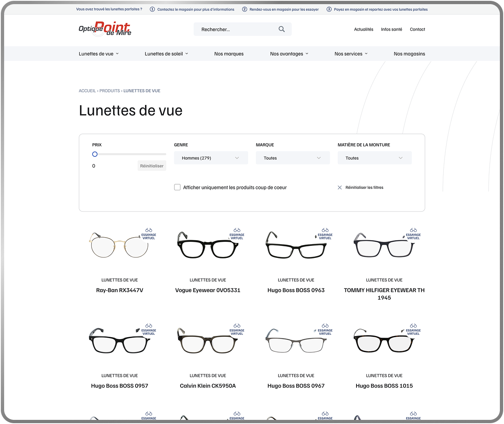The width and height of the screenshot is (504, 424).
Task: Click virtual try-on badge on Ray-Ban RX3447V
Action: click(x=149, y=234)
